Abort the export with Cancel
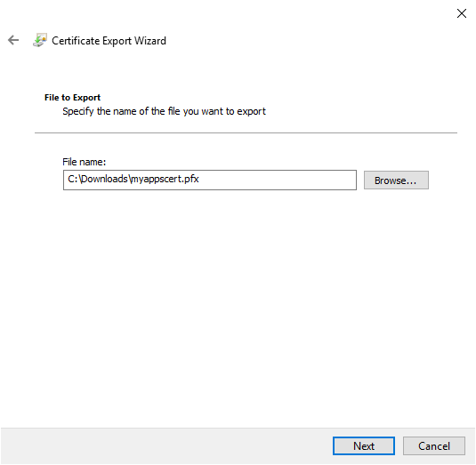 [x=433, y=445]
